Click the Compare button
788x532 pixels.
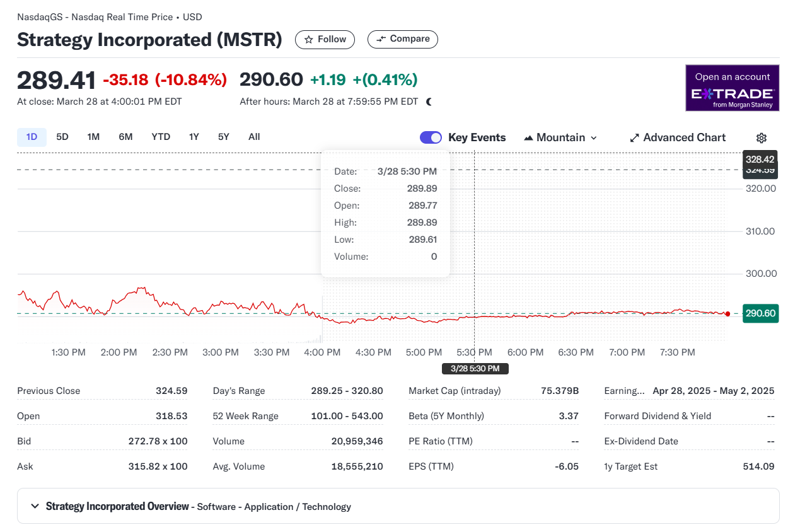pos(403,39)
